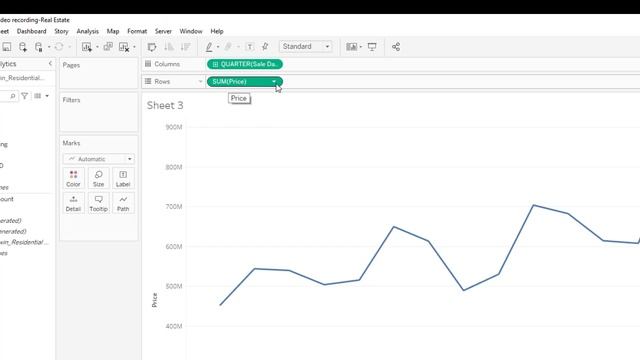Click the Filters shelf
The width and height of the screenshot is (640, 360).
99,112
